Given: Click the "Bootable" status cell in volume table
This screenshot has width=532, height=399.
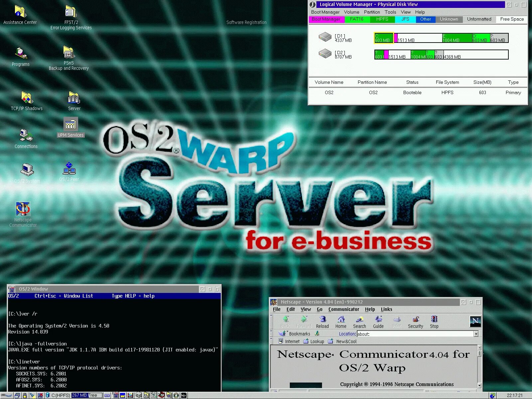Looking at the screenshot, I should pyautogui.click(x=412, y=92).
